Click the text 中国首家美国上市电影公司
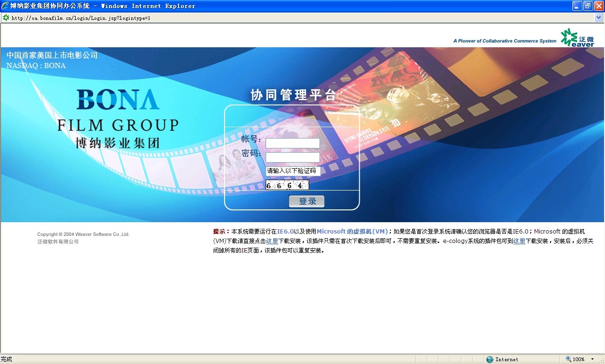605x364 pixels. 52,55
